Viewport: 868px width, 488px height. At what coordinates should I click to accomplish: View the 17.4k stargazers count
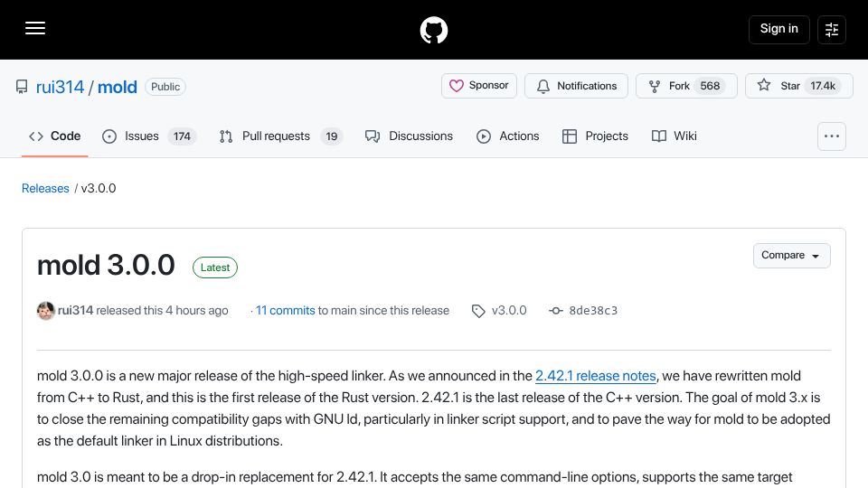click(823, 86)
